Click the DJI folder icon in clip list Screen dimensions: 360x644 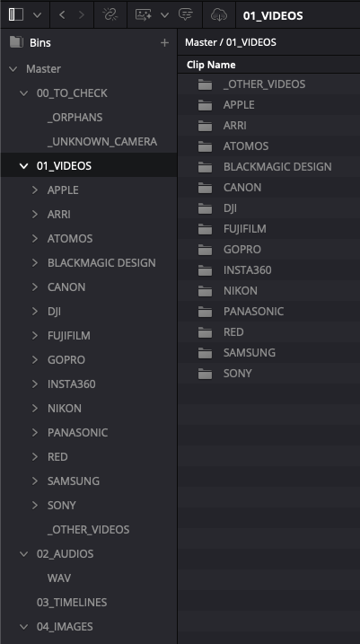click(x=206, y=208)
